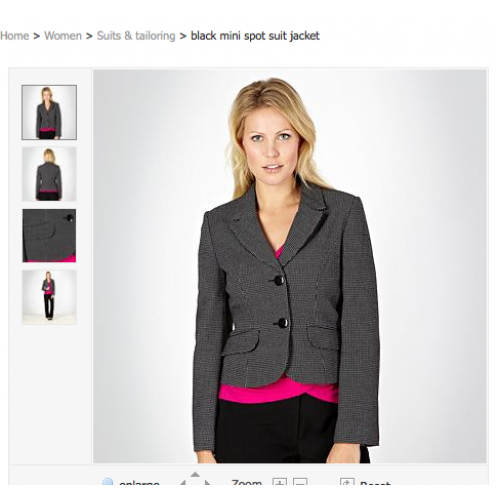Select the full-length outfit thumbnail
This screenshot has width=500, height=500.
pos(49,297)
